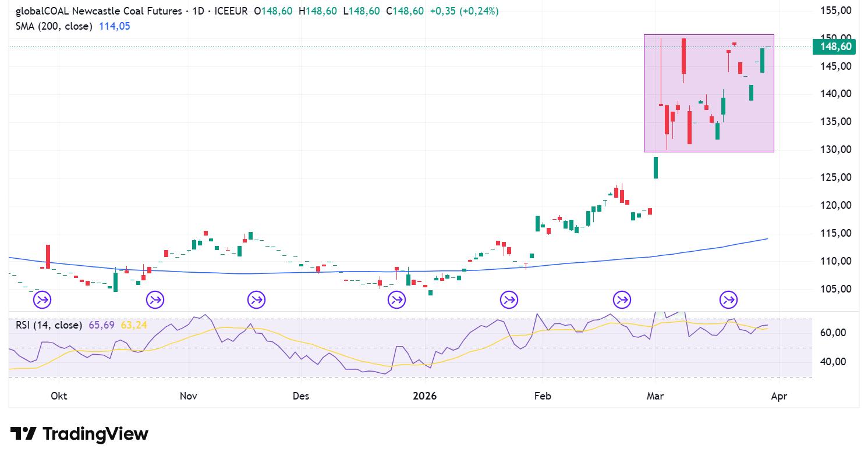The image size is (868, 460).
Task: Click the 115,00 price axis label
Action: [835, 233]
